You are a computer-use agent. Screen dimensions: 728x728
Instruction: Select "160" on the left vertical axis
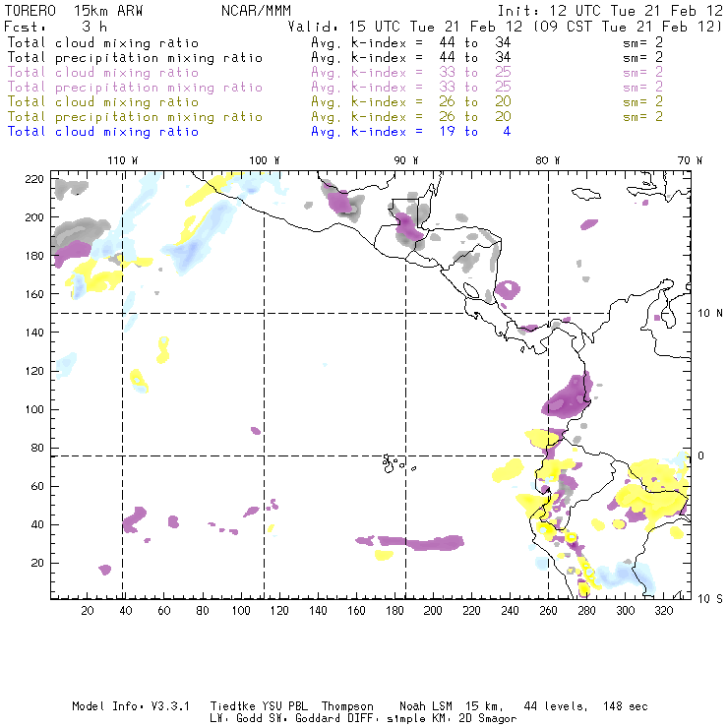tap(34, 294)
